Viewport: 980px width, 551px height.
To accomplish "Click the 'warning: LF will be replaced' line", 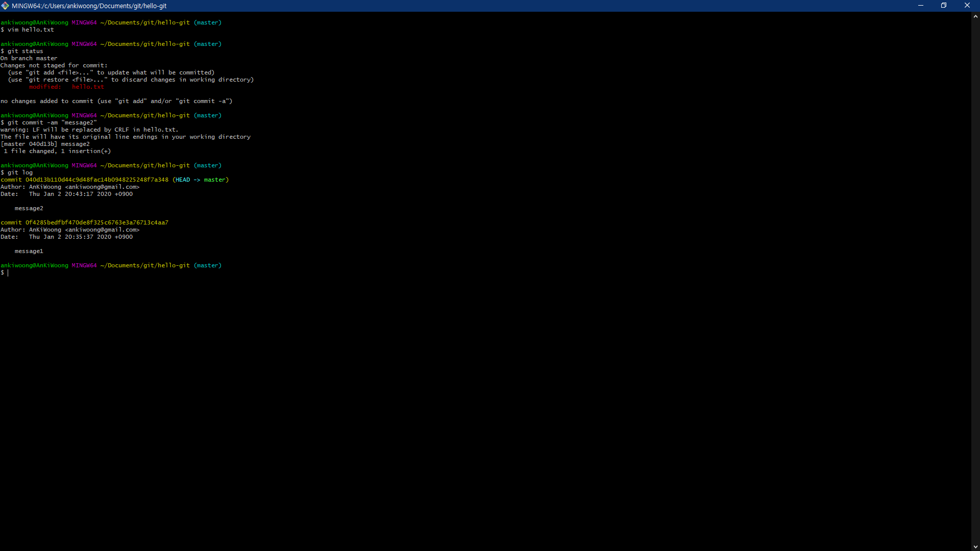I will pos(89,130).
